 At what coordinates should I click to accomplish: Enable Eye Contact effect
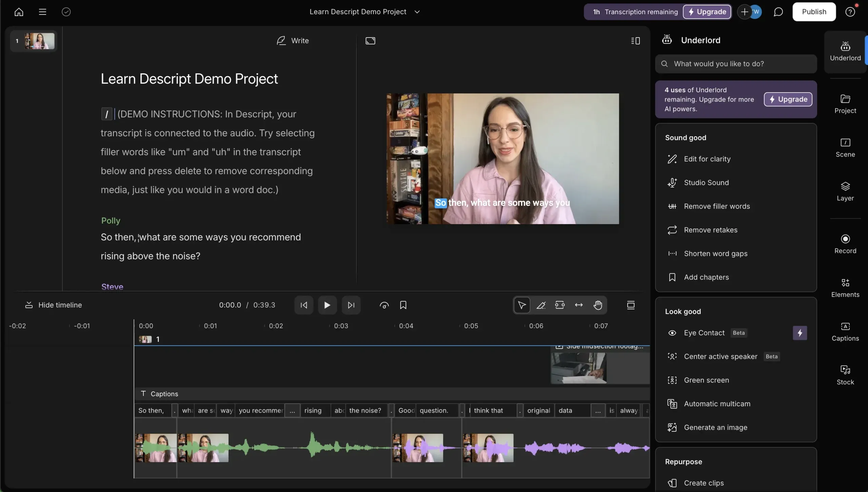tap(704, 333)
